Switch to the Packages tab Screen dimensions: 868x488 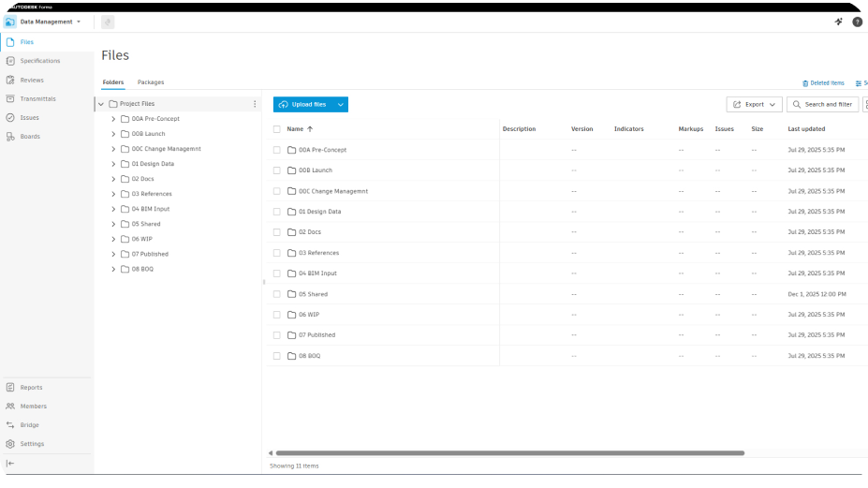pos(151,82)
